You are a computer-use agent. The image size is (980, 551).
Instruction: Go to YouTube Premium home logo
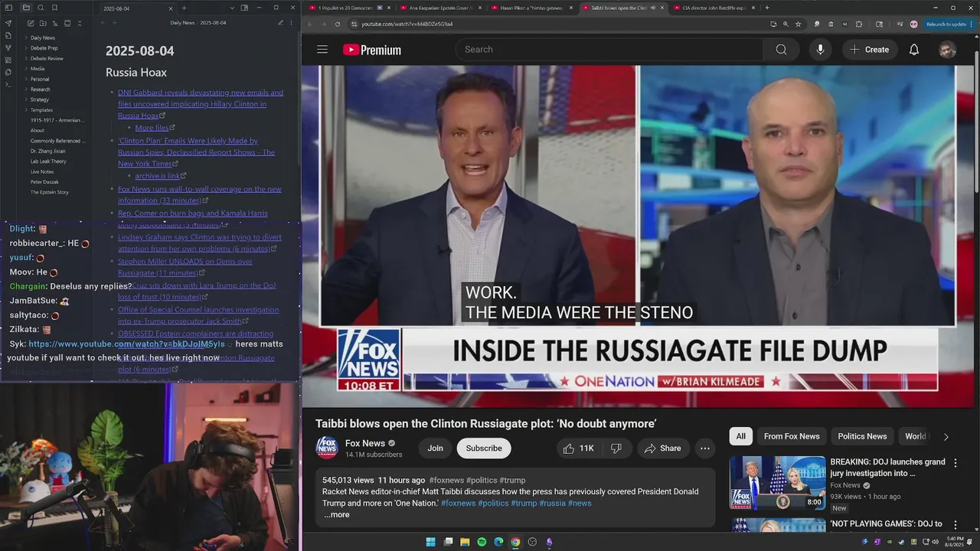point(372,50)
